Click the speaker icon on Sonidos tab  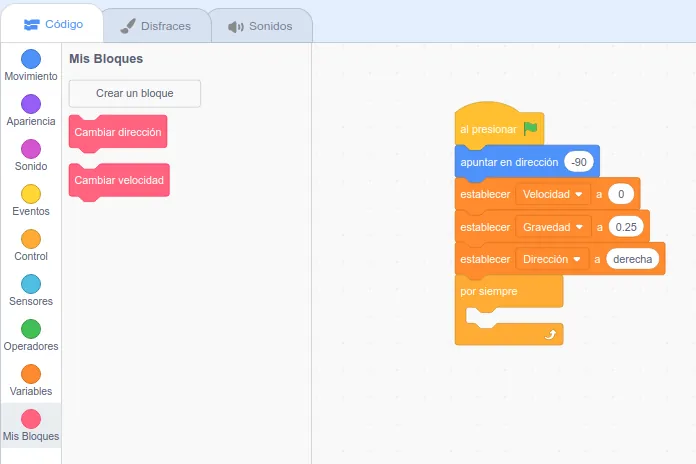tap(236, 27)
